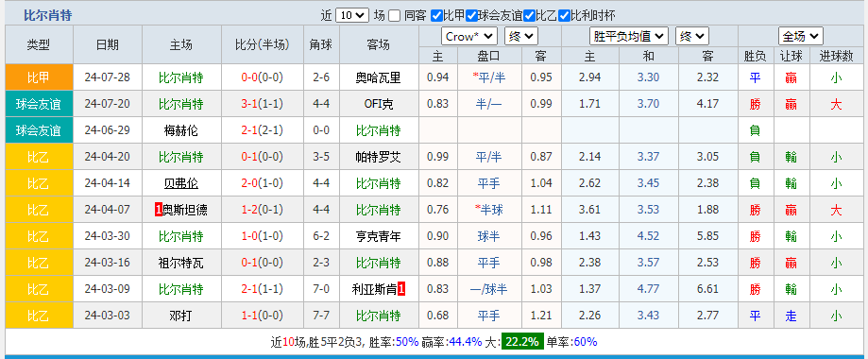Click the 4.77 draw odds value

pyautogui.click(x=648, y=289)
